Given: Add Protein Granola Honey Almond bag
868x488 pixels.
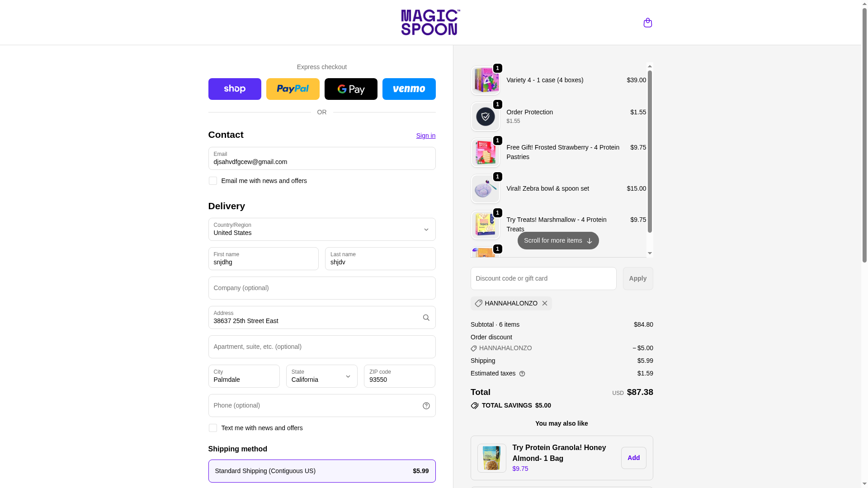Looking at the screenshot, I should (x=633, y=458).
